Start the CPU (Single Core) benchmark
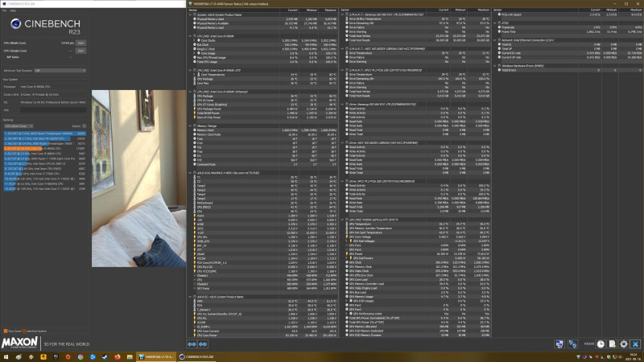The width and height of the screenshot is (644, 362). pos(81,51)
